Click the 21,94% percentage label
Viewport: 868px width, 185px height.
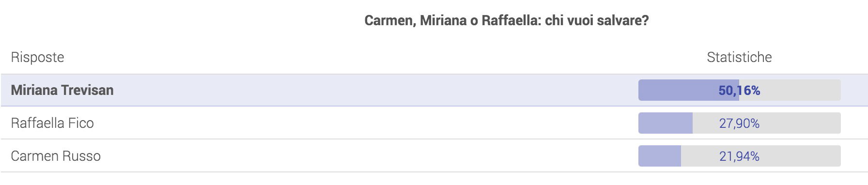tap(739, 156)
